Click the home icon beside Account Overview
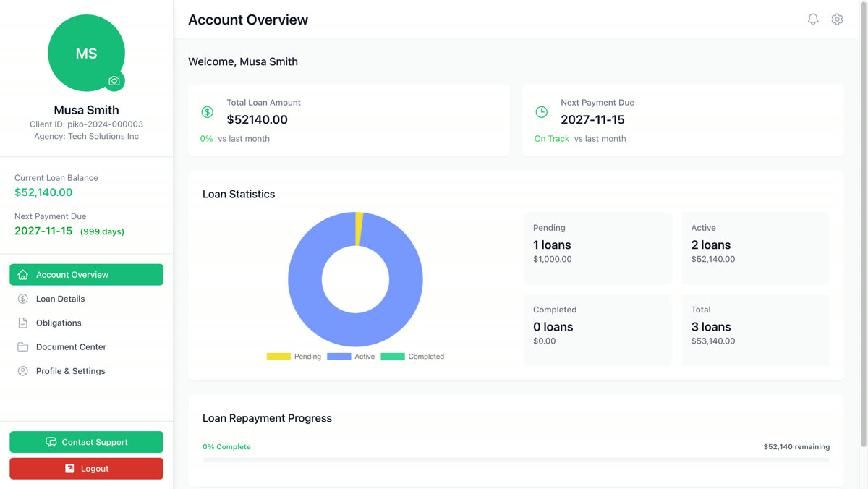Viewport: 868px width, 489px height. coord(23,275)
